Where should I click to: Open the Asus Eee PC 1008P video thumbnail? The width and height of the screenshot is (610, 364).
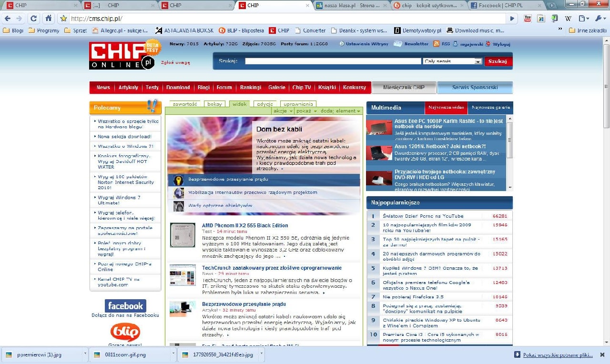tap(379, 127)
